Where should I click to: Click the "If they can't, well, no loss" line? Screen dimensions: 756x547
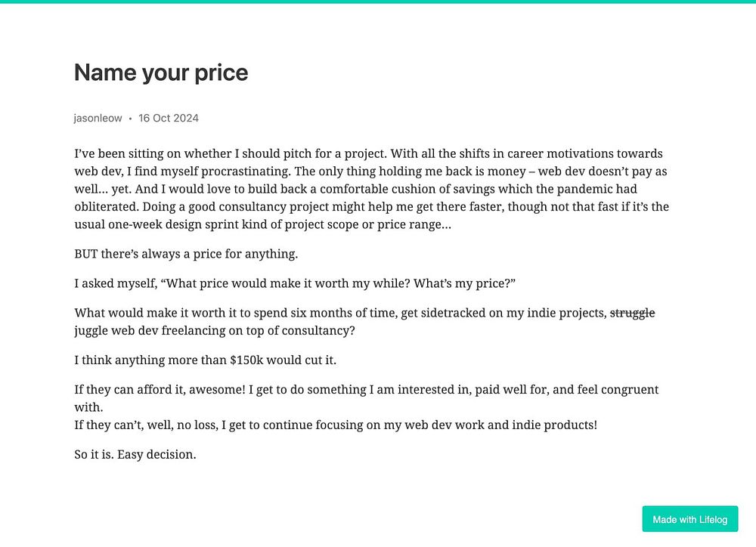coord(336,425)
